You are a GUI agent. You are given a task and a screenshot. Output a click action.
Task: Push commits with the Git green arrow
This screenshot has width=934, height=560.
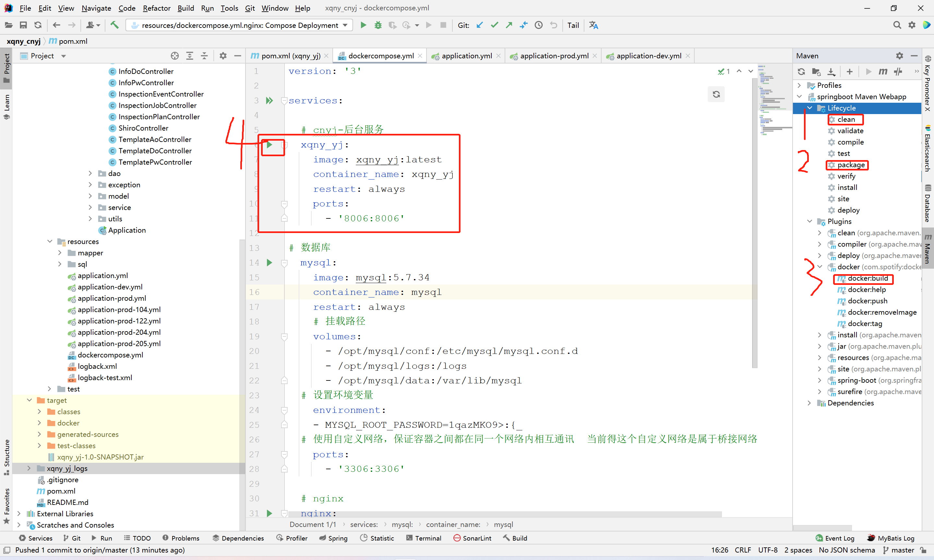[509, 25]
